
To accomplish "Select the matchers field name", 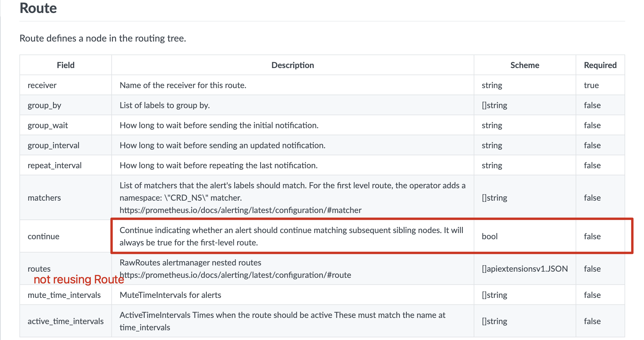I will tap(44, 198).
